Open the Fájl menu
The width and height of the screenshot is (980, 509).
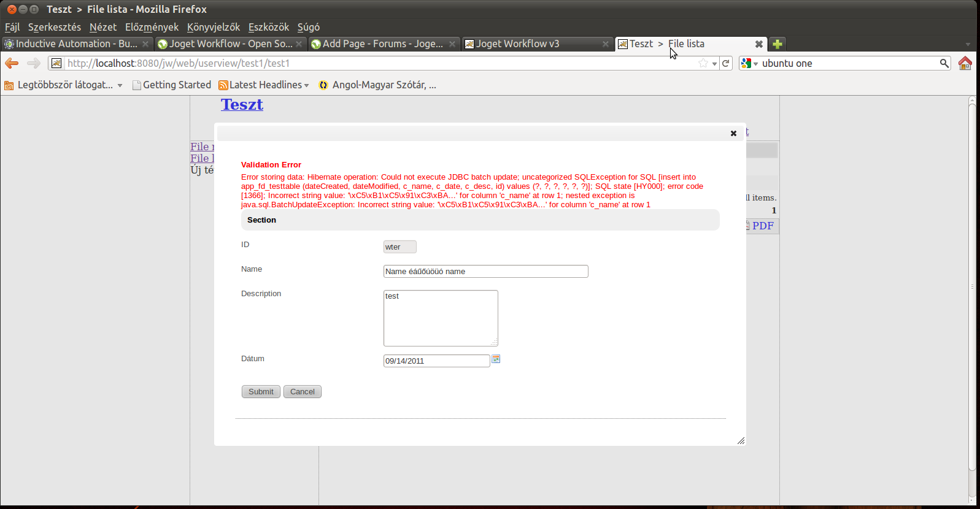pos(12,27)
